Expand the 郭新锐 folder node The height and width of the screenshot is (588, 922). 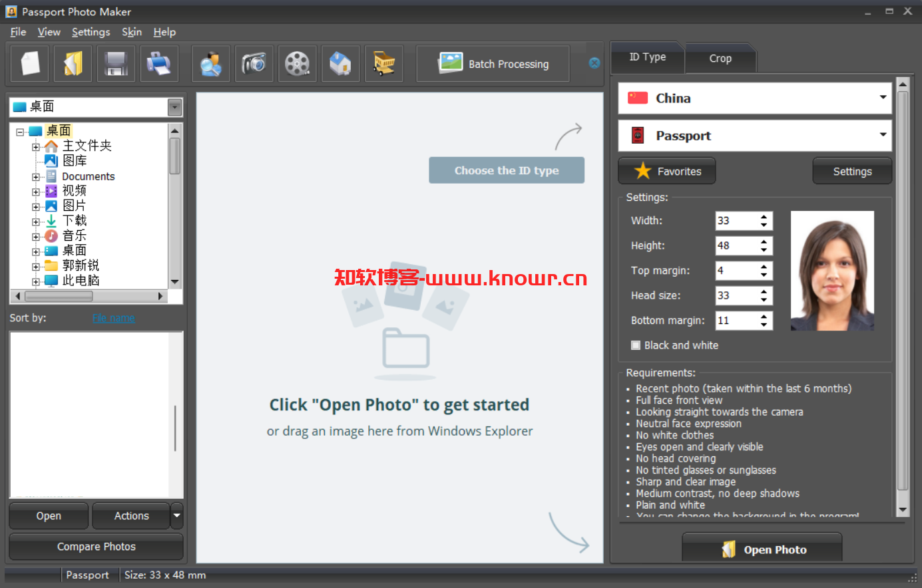(x=36, y=267)
